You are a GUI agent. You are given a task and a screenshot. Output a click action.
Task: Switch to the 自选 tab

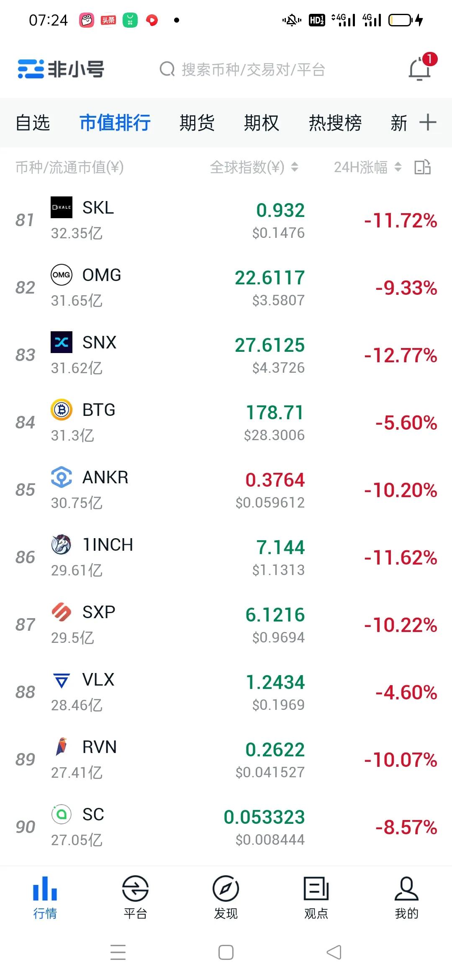click(33, 123)
